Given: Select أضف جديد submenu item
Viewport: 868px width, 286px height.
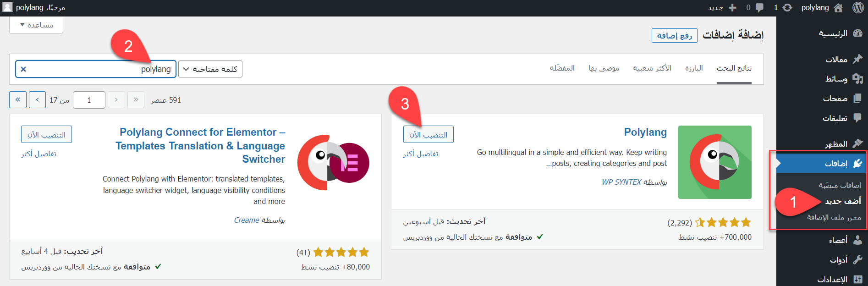Looking at the screenshot, I should (x=843, y=201).
